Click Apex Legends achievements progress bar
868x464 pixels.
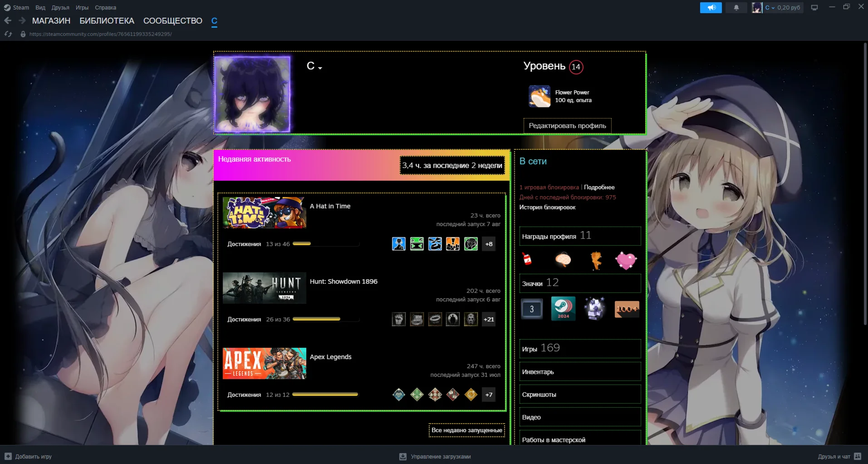click(x=326, y=395)
